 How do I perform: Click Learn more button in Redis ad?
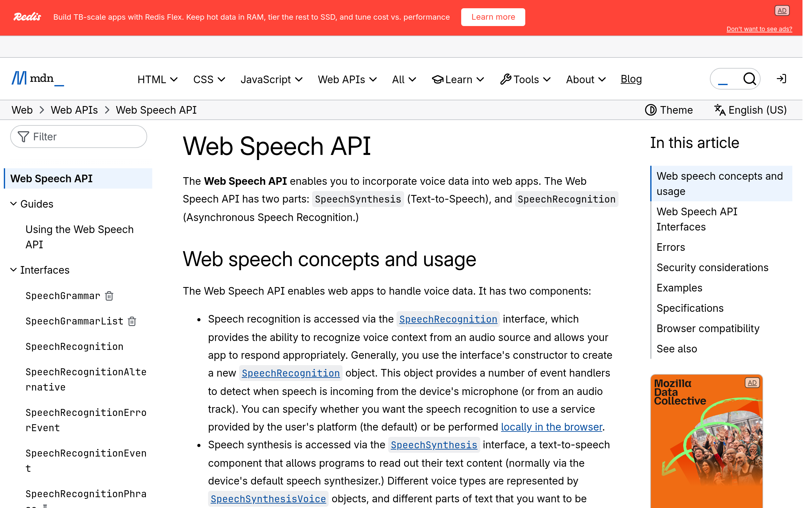pyautogui.click(x=493, y=17)
